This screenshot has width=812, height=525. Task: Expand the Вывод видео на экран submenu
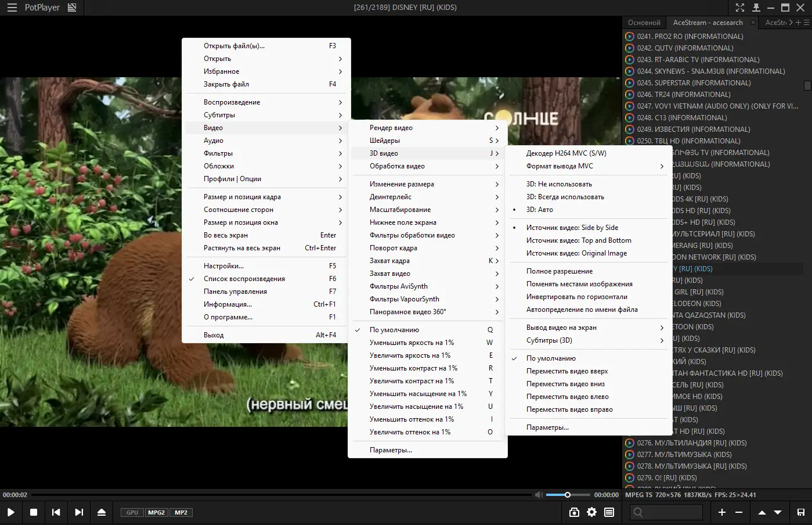point(588,328)
